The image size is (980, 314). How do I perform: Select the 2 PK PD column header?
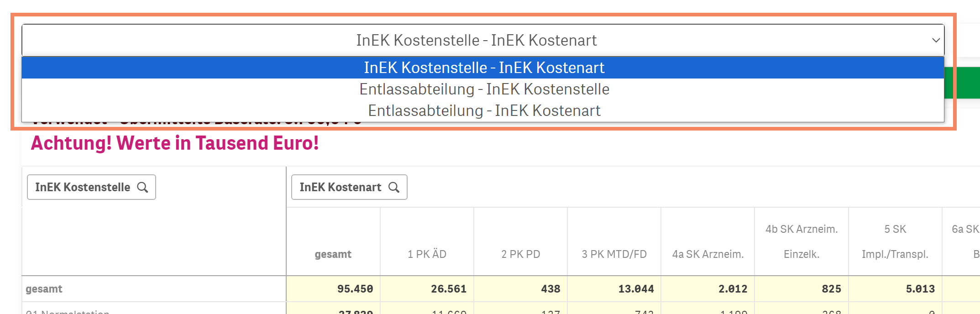click(x=520, y=254)
